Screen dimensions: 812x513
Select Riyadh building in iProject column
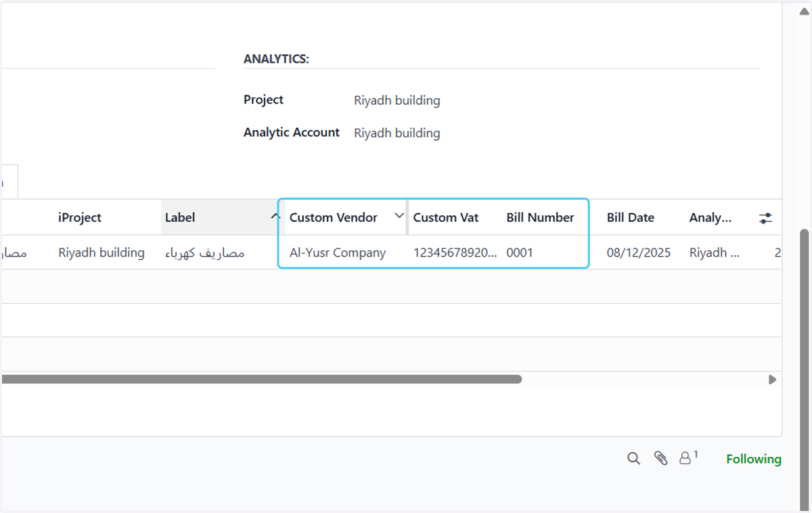(x=101, y=252)
